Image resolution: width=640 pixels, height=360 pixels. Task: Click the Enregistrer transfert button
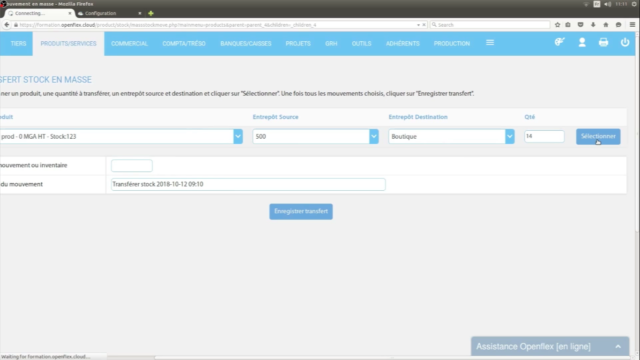click(301, 211)
